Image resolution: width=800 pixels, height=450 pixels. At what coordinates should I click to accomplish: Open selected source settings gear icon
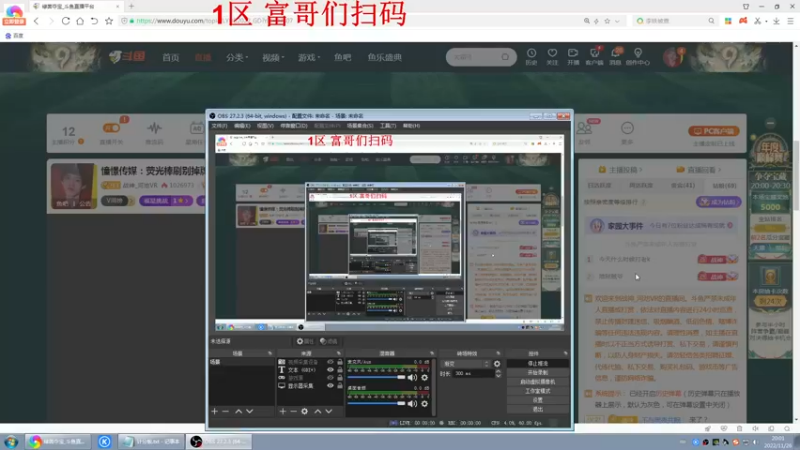[x=305, y=411]
